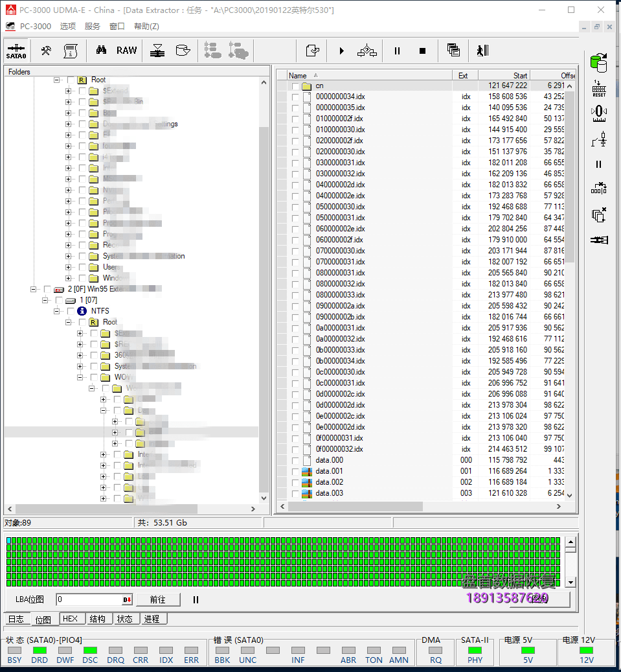Click the sector blocks icon in sidebar
This screenshot has height=672, width=621.
pyautogui.click(x=599, y=188)
